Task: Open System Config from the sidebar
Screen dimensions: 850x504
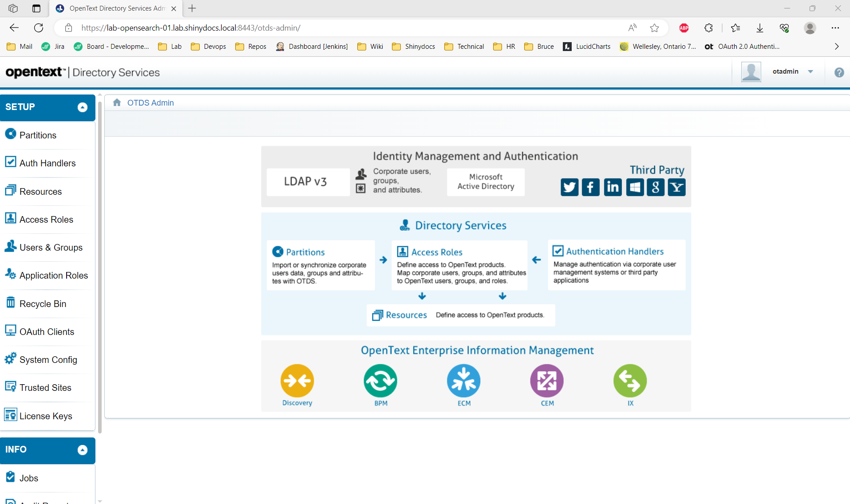Action: pos(48,360)
